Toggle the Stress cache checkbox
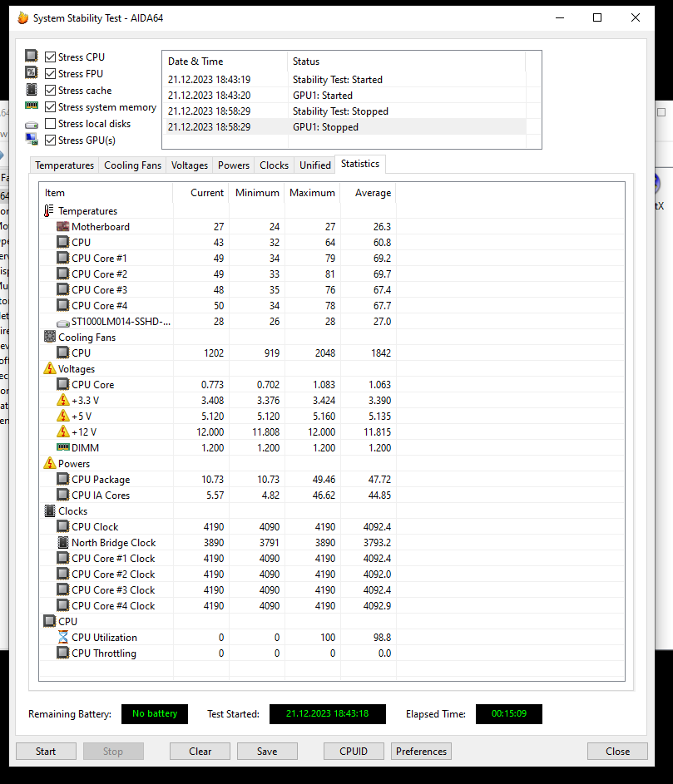 pyautogui.click(x=50, y=91)
